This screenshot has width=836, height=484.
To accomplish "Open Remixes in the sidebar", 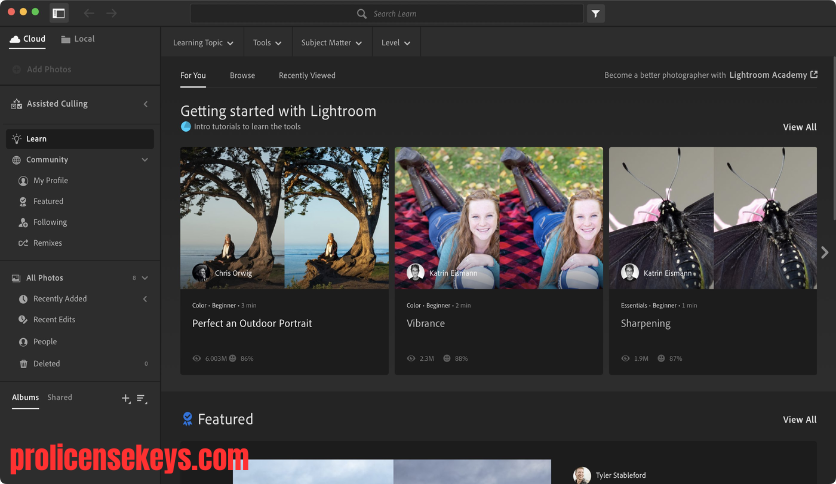I will 47,243.
